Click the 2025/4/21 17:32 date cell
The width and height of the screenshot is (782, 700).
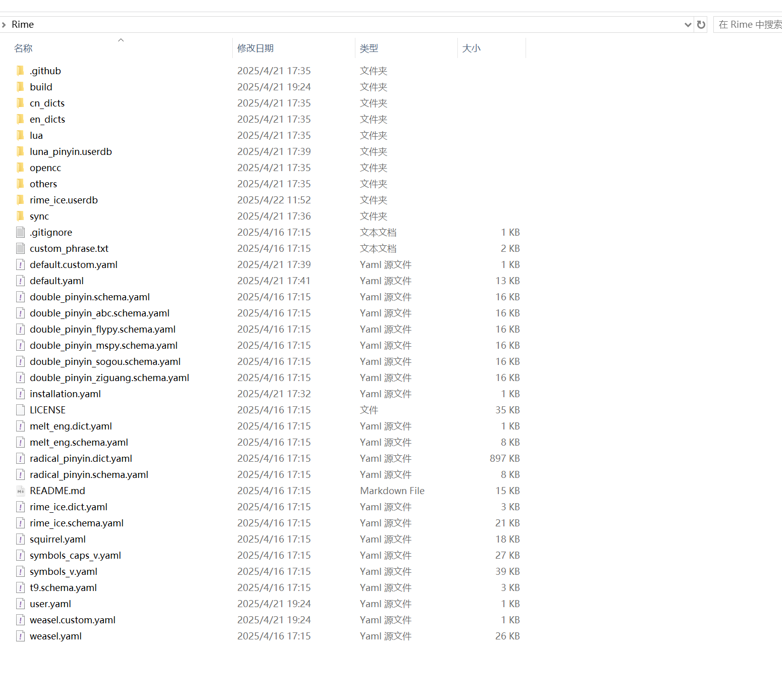tap(274, 394)
